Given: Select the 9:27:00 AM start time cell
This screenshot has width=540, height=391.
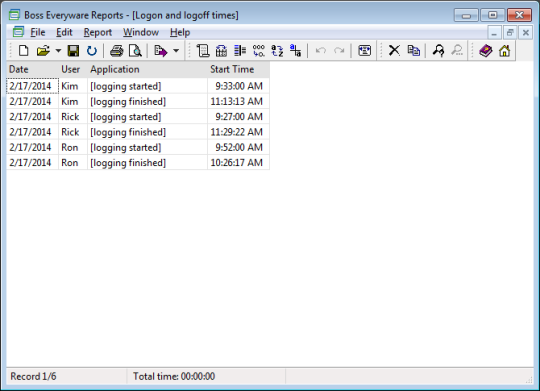Looking at the screenshot, I should click(238, 116).
